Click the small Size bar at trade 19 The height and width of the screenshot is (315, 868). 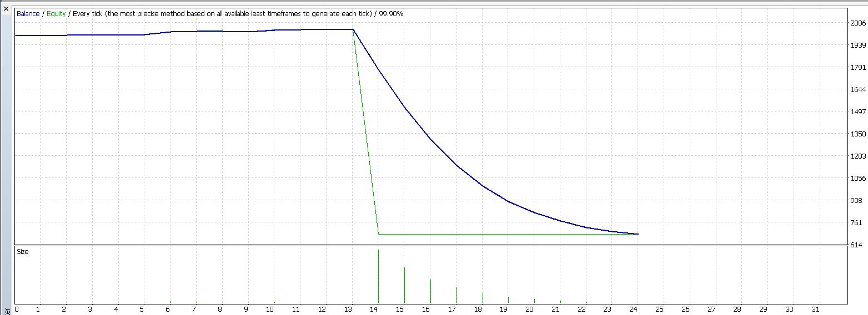[508, 300]
